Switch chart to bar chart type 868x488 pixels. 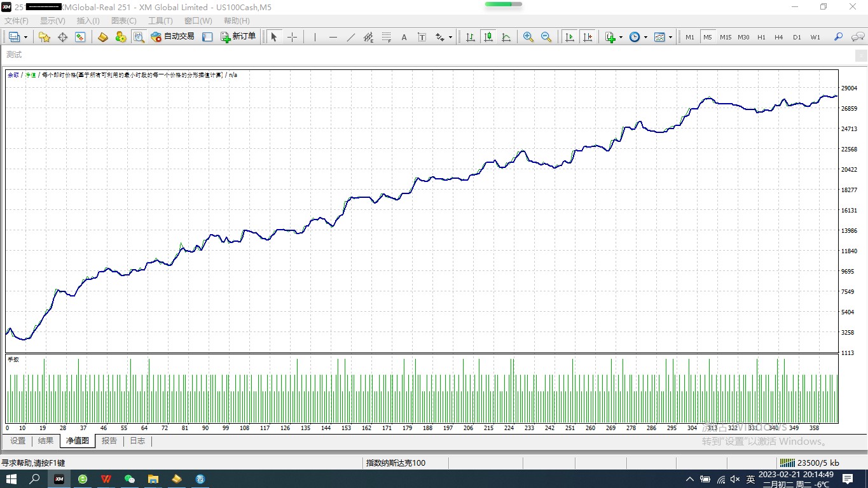(x=471, y=37)
